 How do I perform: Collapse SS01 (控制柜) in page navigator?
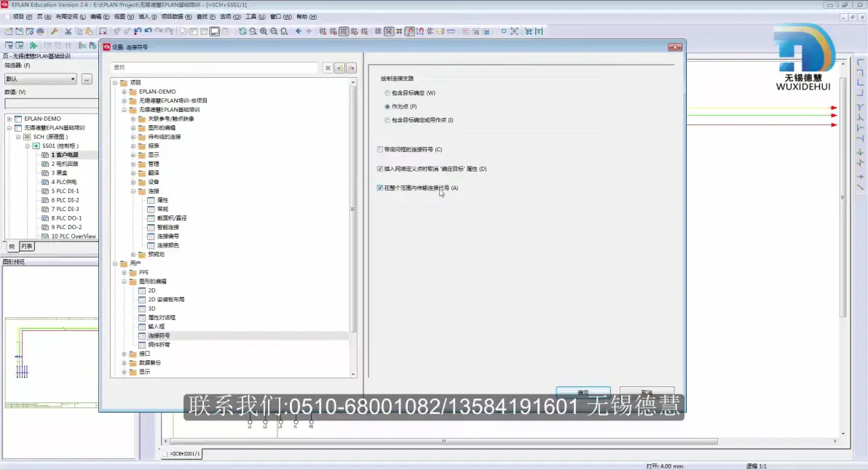tap(27, 146)
